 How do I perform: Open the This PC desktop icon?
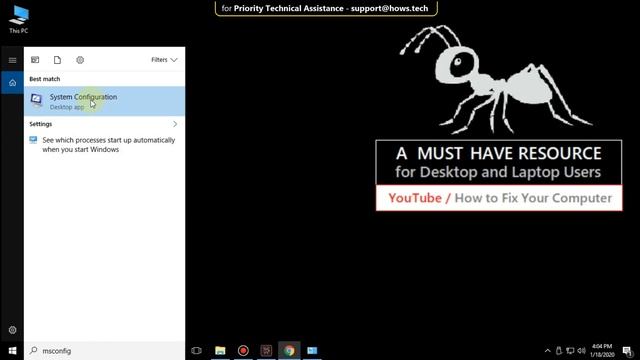point(19,20)
